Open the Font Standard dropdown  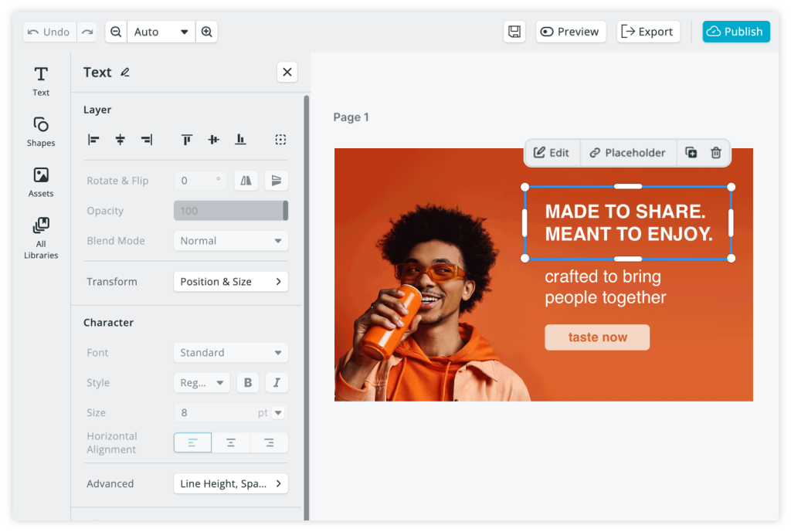click(x=230, y=353)
